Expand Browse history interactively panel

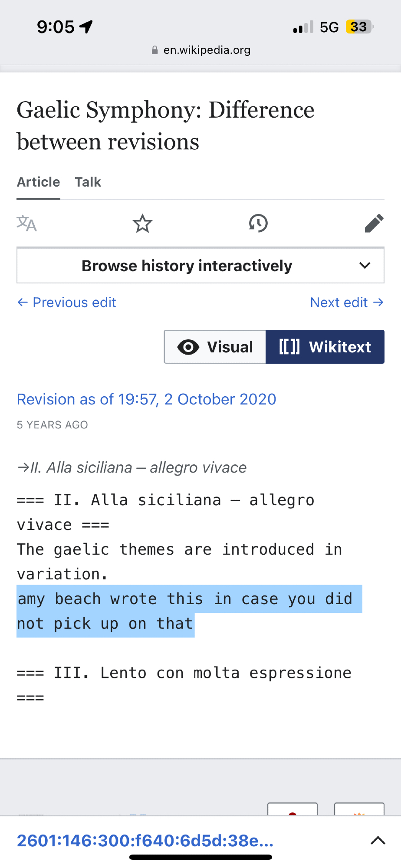point(187,266)
